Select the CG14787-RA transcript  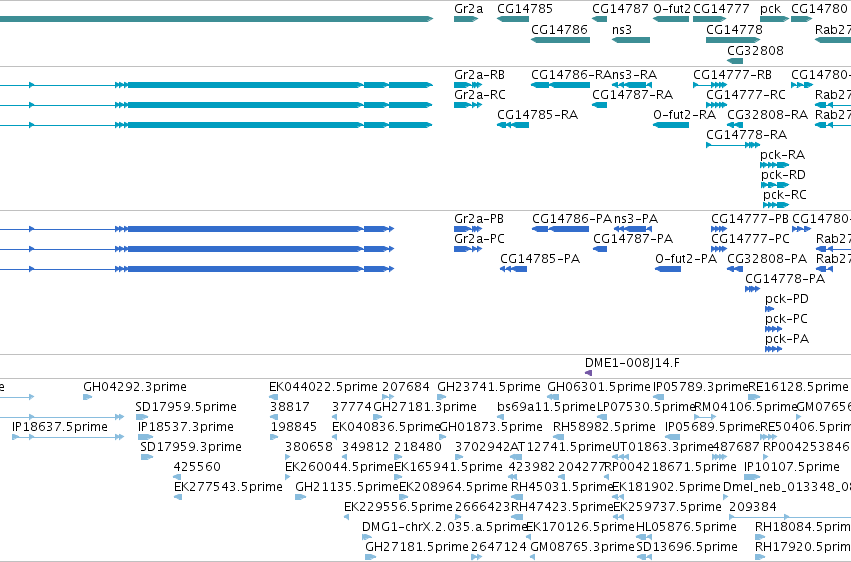[600, 105]
